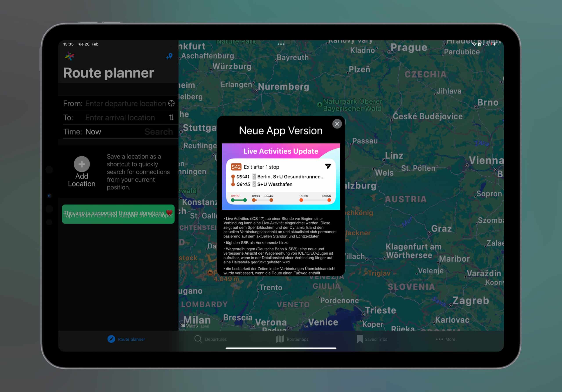Swap departure and arrival locations
Viewport: 562px width, 392px height.
[x=171, y=117]
